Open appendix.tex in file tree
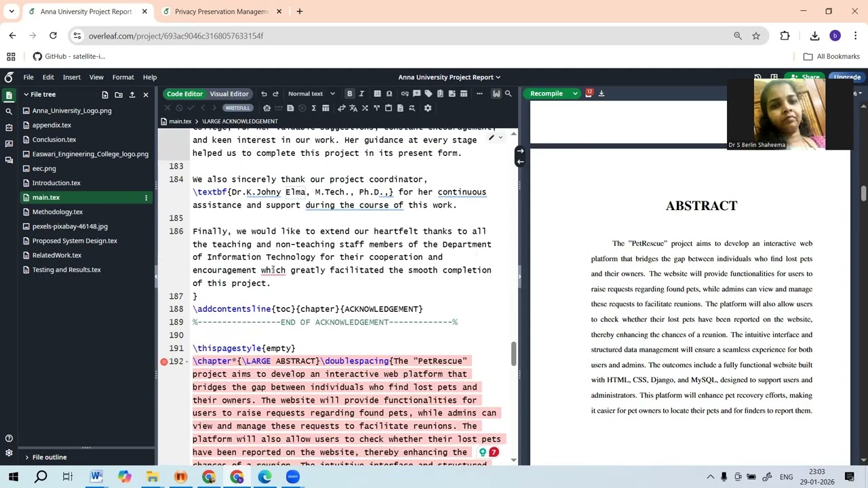 [x=52, y=125]
